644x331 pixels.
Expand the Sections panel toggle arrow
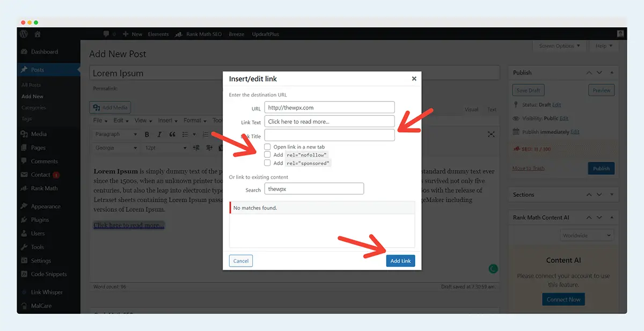611,195
